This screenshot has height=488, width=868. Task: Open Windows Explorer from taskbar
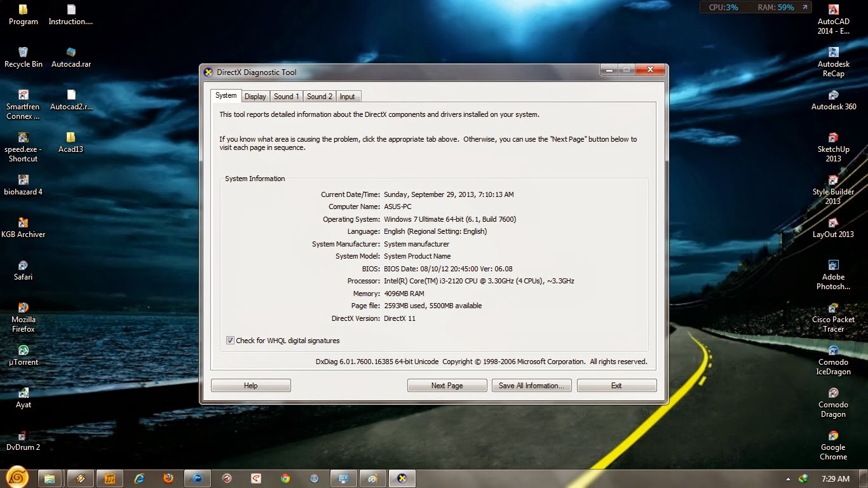click(50, 478)
